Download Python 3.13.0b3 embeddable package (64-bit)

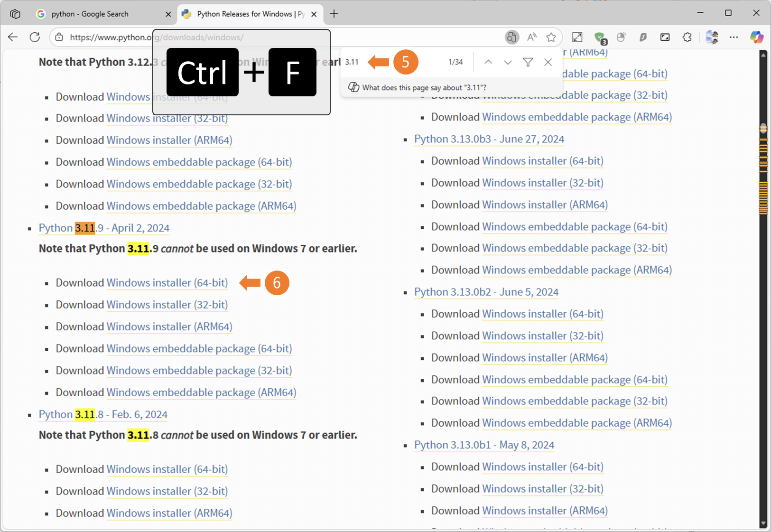click(x=575, y=227)
